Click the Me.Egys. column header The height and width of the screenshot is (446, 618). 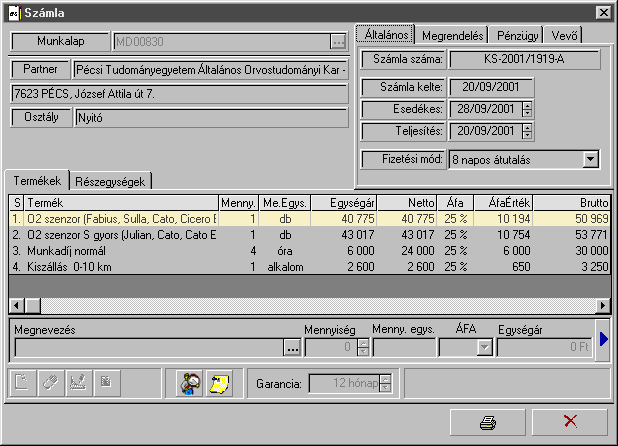tap(285, 203)
